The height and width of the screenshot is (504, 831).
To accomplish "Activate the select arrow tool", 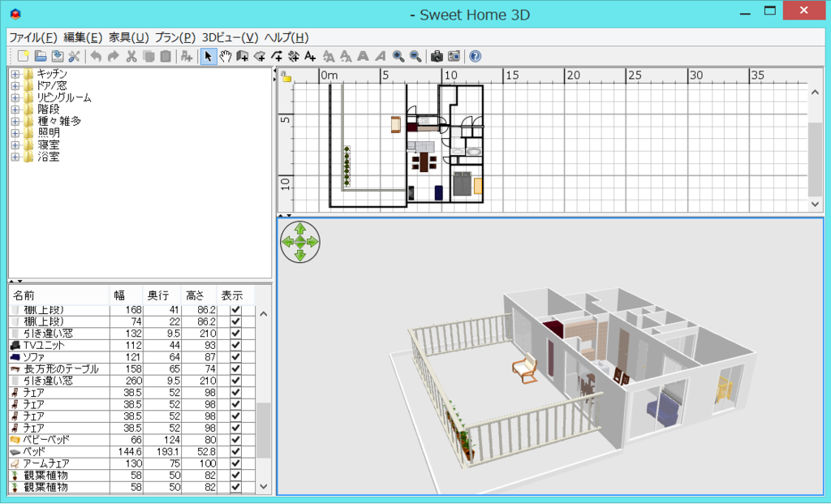I will tap(209, 56).
